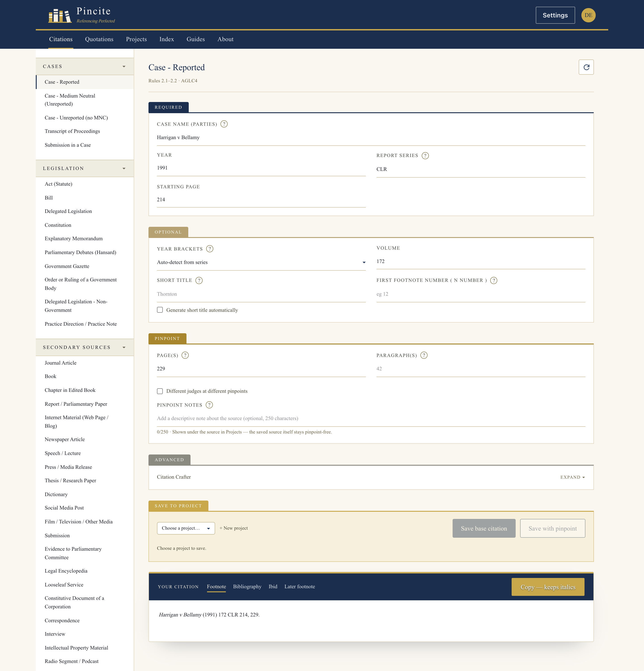
Task: Open the DE user avatar menu
Action: (x=588, y=15)
